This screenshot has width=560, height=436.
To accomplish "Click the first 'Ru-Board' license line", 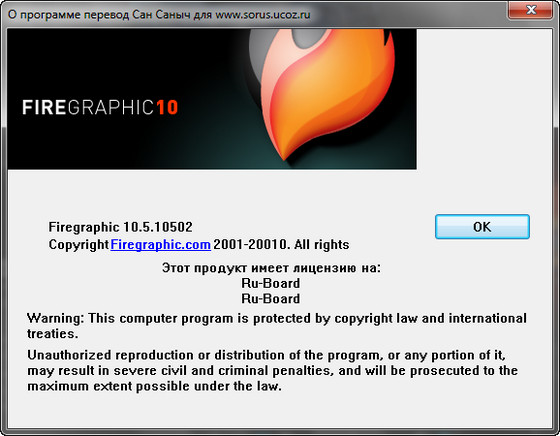I will [271, 283].
